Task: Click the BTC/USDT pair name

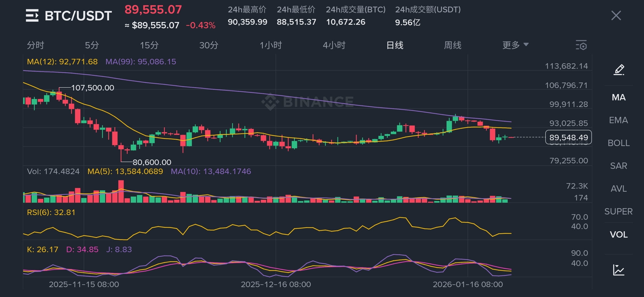Action: point(78,16)
